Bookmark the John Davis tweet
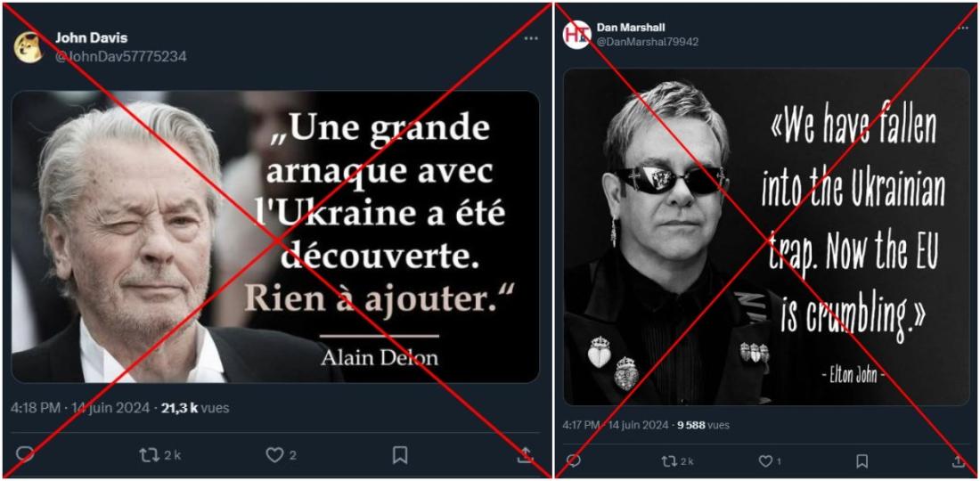Screen dimensions: 980x481 pos(400,455)
